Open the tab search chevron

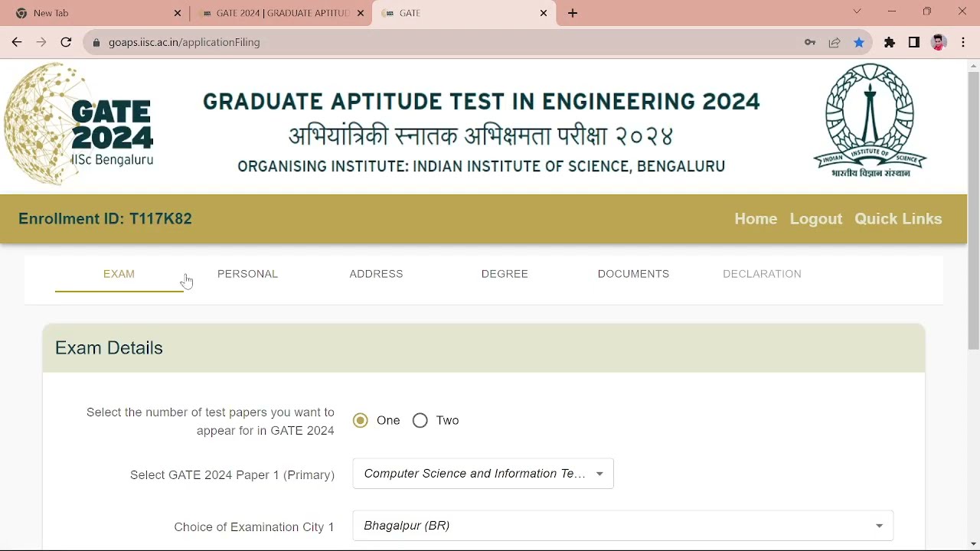pyautogui.click(x=857, y=11)
